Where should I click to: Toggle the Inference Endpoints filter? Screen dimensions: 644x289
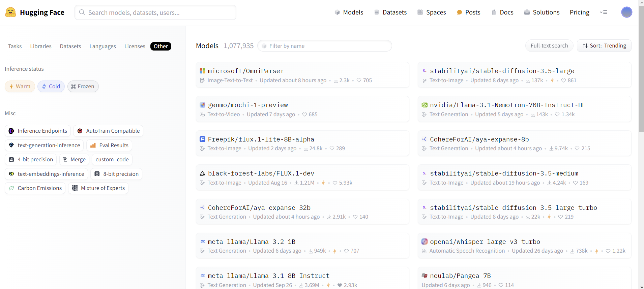[x=38, y=131]
